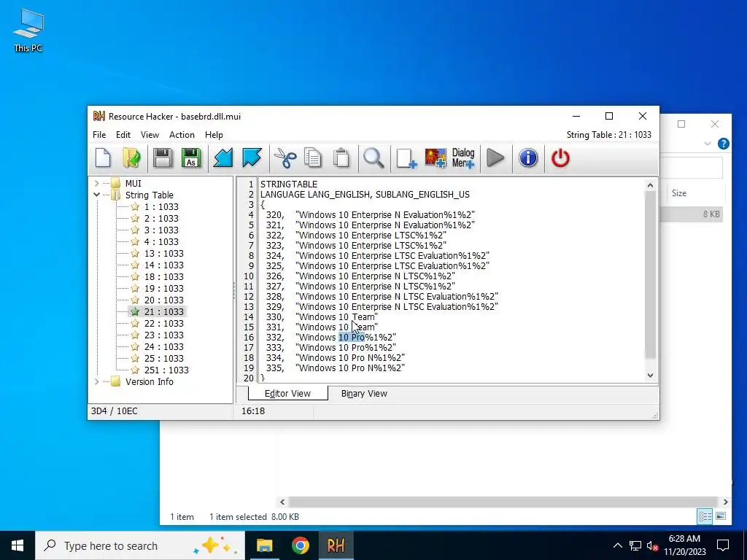
Task: Select string table 2 : 1033
Action: (x=161, y=218)
